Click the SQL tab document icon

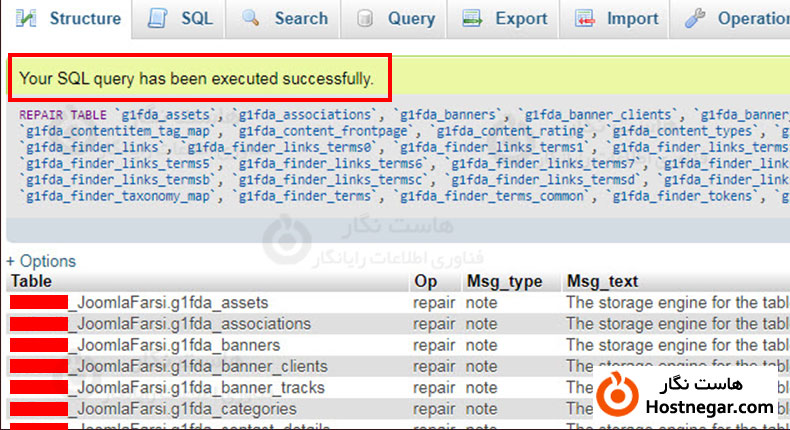coord(157,18)
